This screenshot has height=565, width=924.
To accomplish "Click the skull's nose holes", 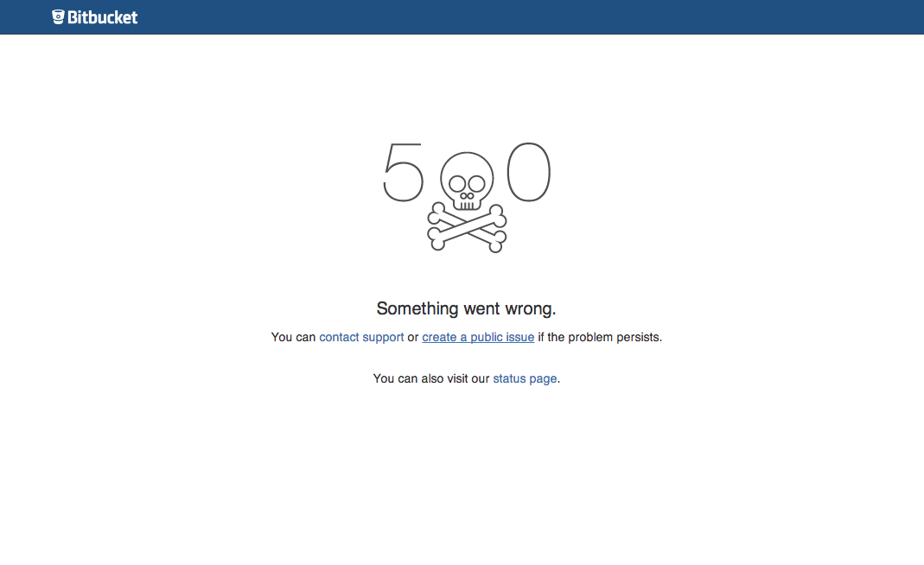I will coord(467,195).
